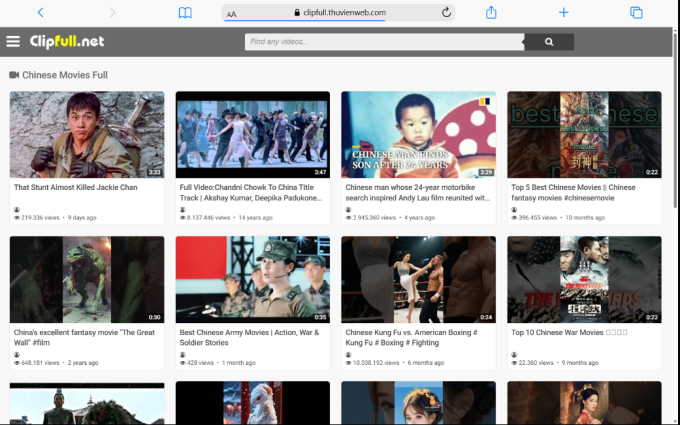
Task: Click the 3:47 duration badge on Chandni Chowk
Action: (320, 172)
